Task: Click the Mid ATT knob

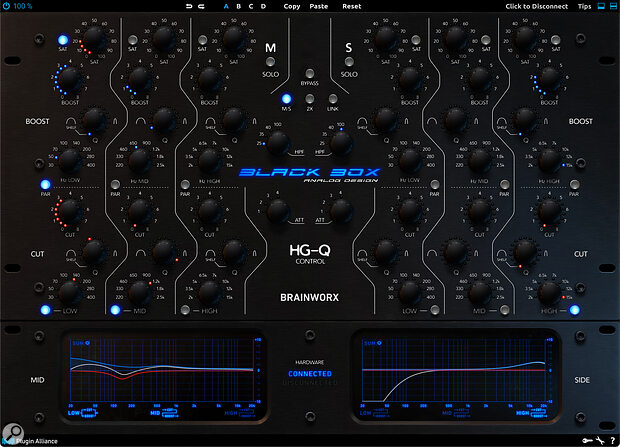Action: point(278,210)
